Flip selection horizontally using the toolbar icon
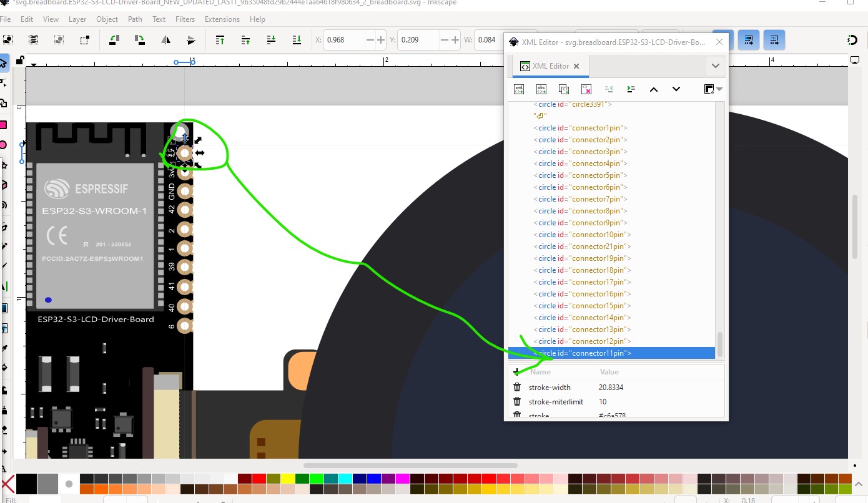The width and height of the screenshot is (868, 503). pyautogui.click(x=166, y=40)
